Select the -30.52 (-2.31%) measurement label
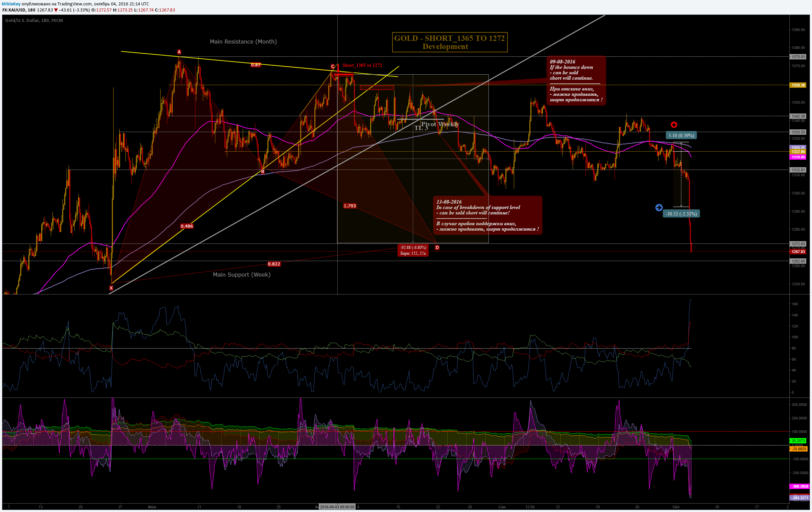Image resolution: width=812 pixels, height=512 pixels. pos(681,214)
